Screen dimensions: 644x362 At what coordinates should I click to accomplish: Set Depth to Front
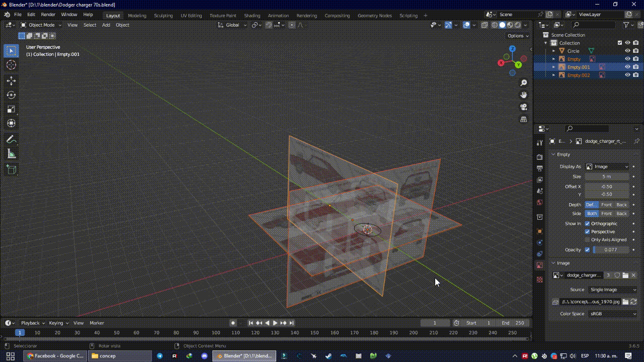pos(607,205)
